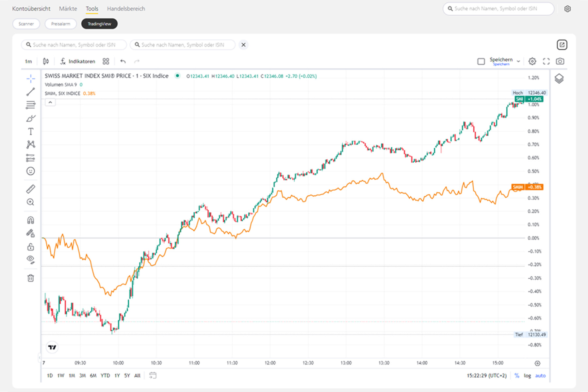Open the chart patterns tool
The height and width of the screenshot is (392, 588).
coord(31,144)
